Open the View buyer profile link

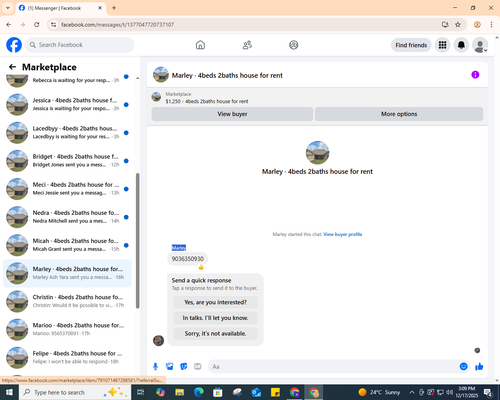343,234
